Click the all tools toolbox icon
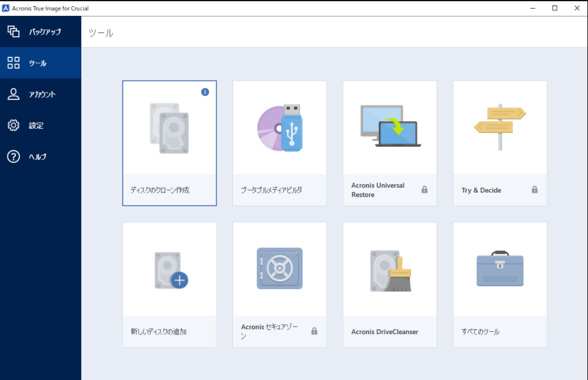Screen dimensions: 588x380 coord(500,268)
